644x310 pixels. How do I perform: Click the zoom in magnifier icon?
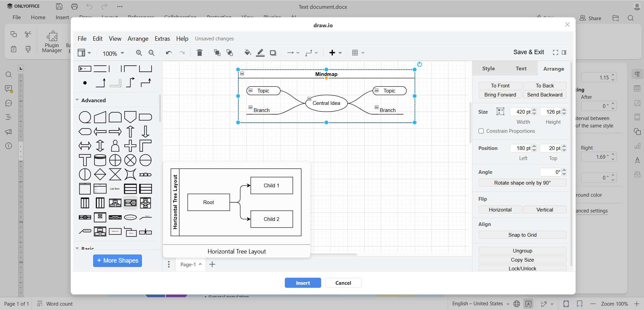point(139,53)
